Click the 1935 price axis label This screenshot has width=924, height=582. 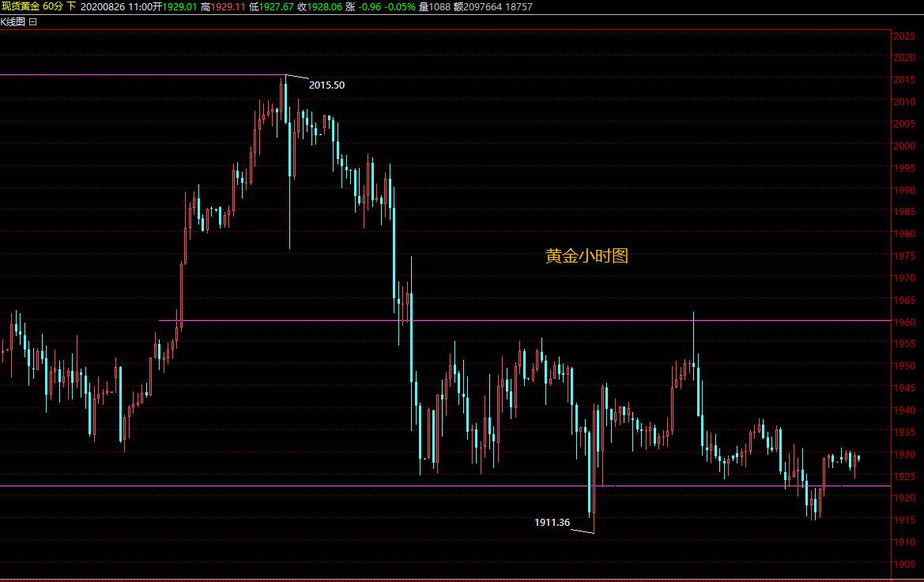tap(904, 433)
